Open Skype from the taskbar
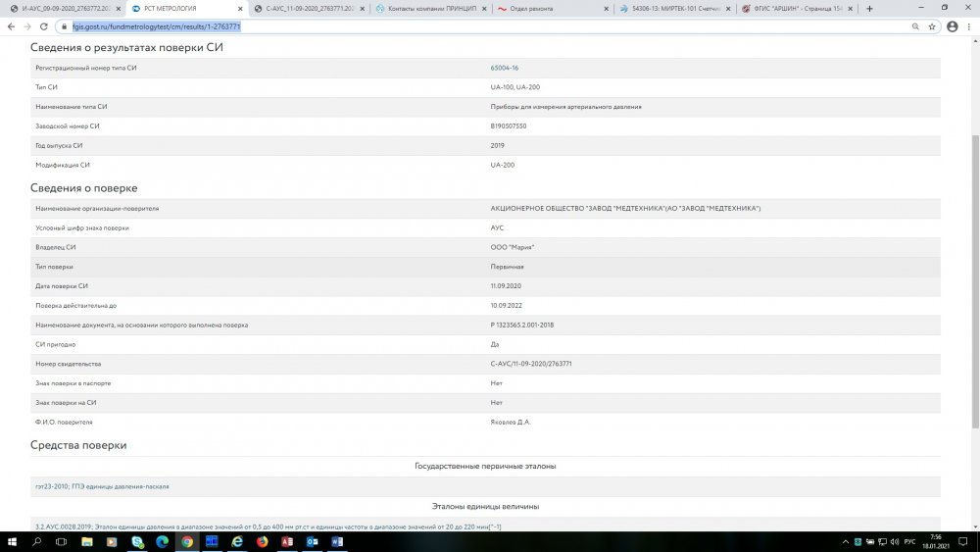The height and width of the screenshot is (552, 980). coord(137,541)
